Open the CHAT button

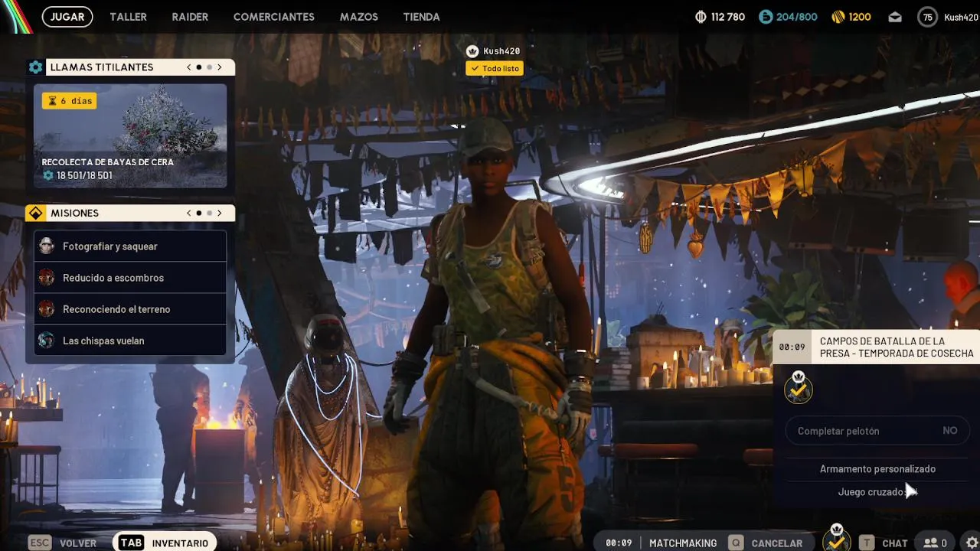coord(894,543)
